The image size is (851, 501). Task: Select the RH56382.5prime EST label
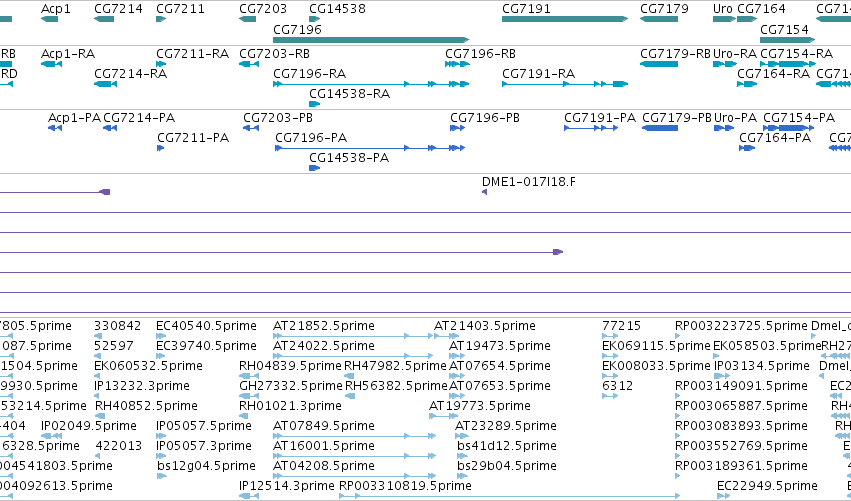(x=396, y=385)
